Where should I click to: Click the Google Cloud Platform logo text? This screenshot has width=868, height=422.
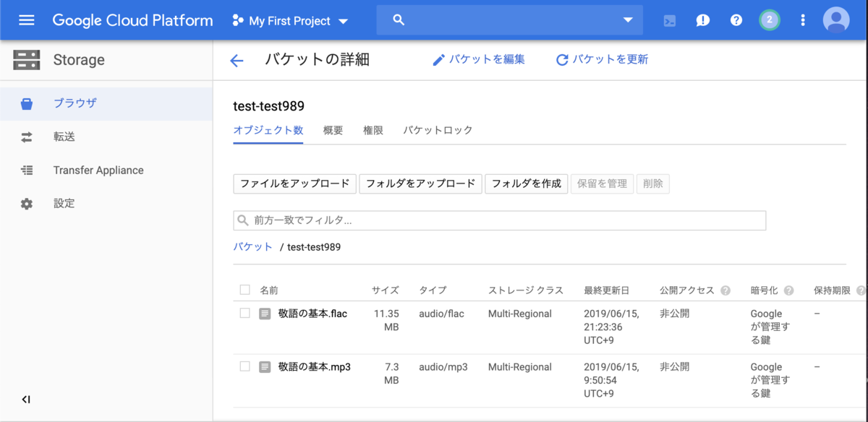tap(132, 20)
